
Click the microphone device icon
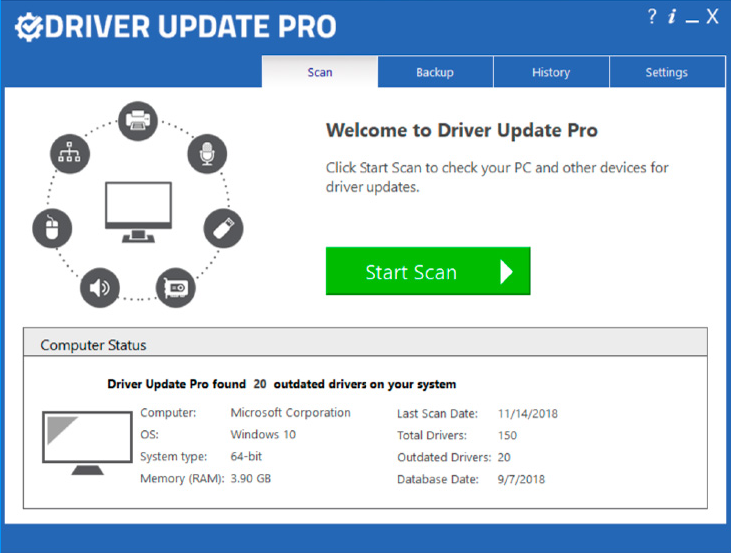207,154
